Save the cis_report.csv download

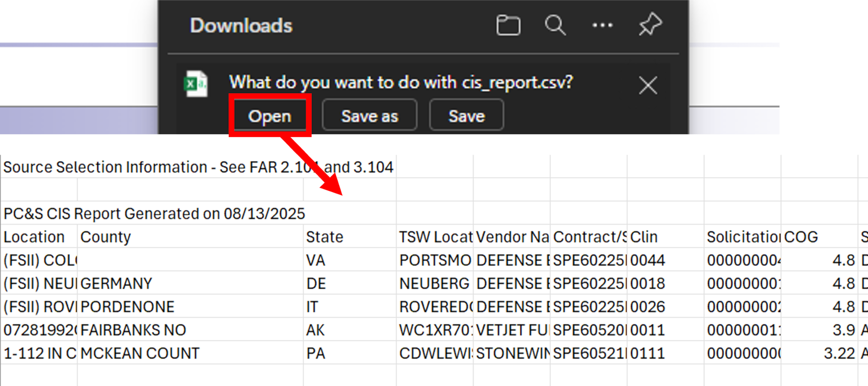point(467,116)
